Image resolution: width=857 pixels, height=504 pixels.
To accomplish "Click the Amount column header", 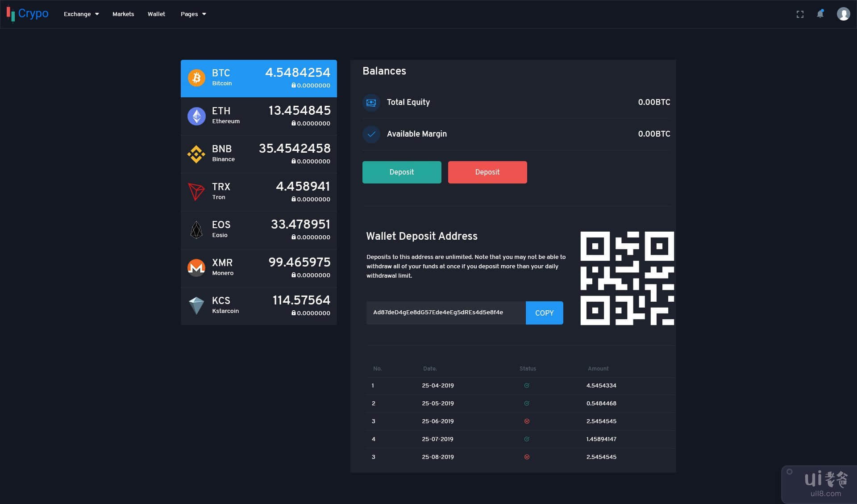I will click(x=598, y=369).
